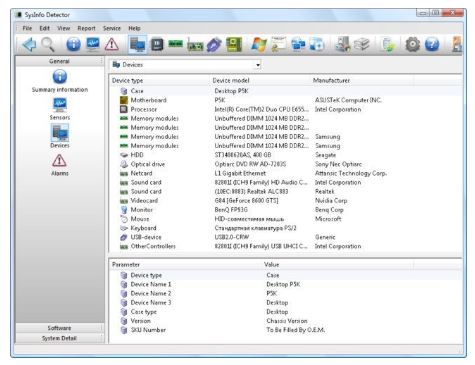This screenshot has width=475, height=365.
Task: Click the certificate license toolbar icon
Action: [279, 44]
